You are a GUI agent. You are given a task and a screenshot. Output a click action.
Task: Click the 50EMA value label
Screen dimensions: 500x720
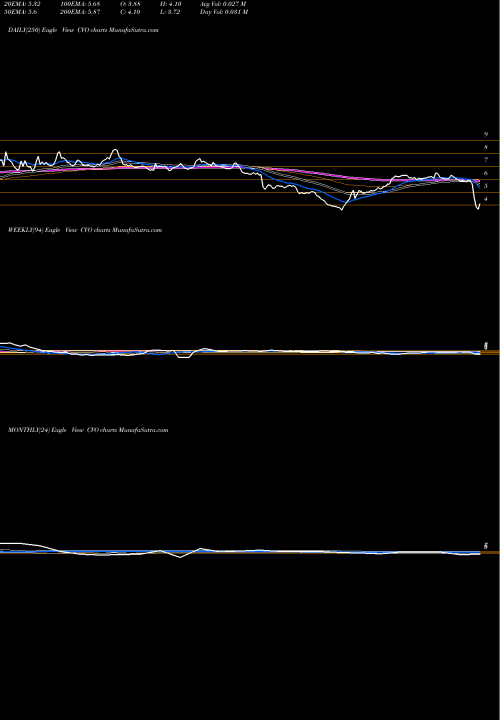tap(22, 12)
